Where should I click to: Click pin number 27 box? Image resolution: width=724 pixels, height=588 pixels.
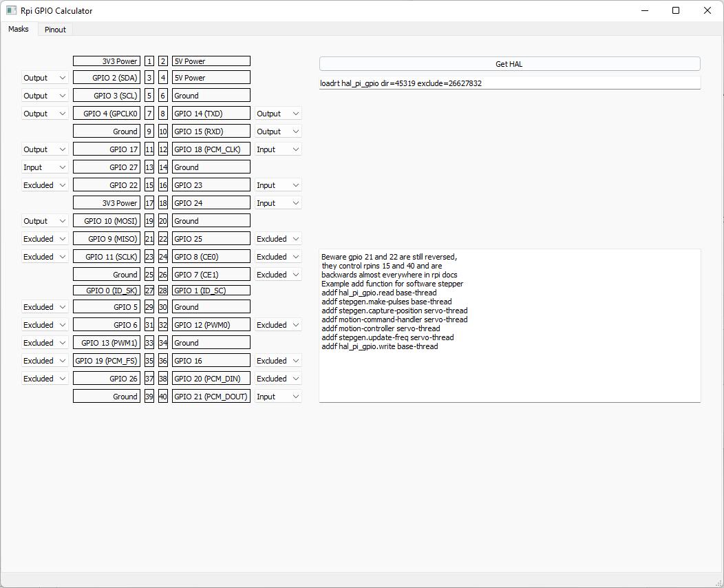(149, 291)
